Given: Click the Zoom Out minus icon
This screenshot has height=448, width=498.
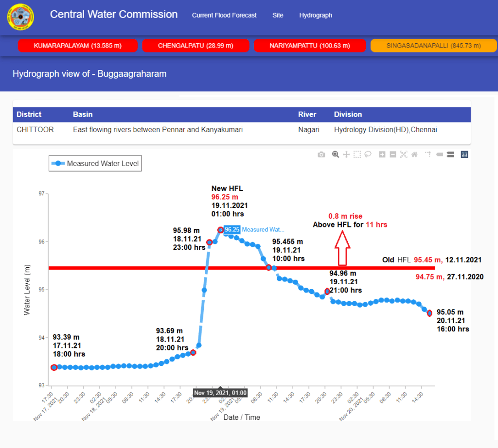Looking at the screenshot, I should 393,155.
